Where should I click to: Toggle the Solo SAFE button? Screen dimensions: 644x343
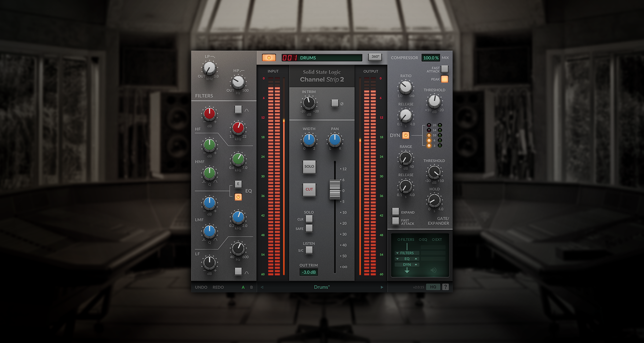pos(309,228)
